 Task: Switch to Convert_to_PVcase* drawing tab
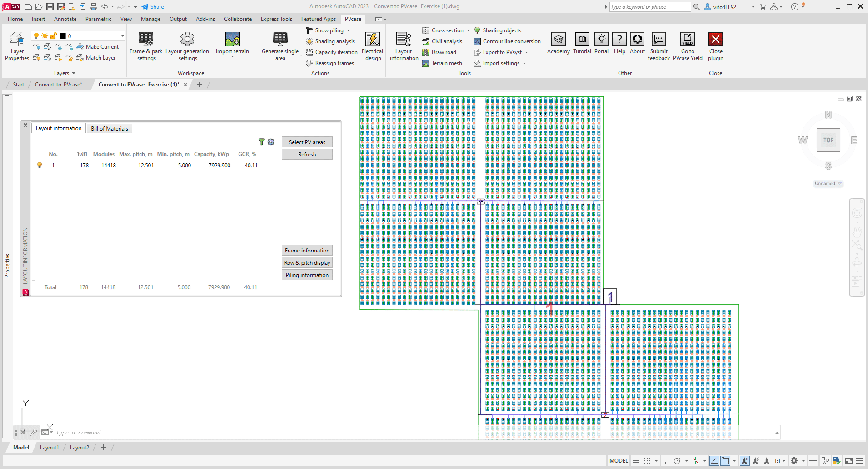(x=59, y=85)
